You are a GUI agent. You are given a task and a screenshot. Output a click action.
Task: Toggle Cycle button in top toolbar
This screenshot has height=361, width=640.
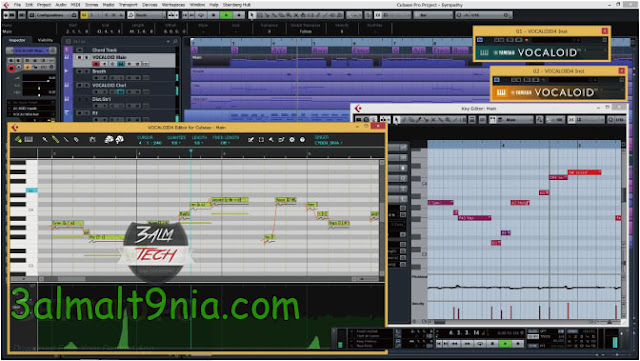tap(201, 15)
